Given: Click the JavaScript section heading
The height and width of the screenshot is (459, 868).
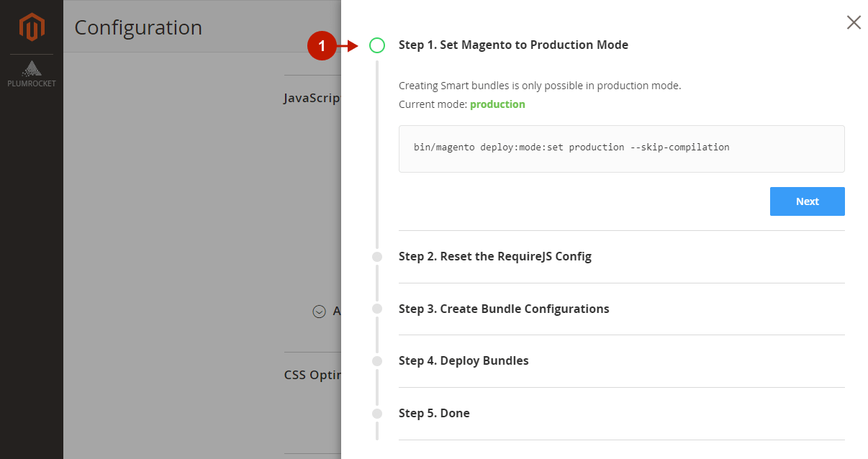Looking at the screenshot, I should pyautogui.click(x=312, y=98).
